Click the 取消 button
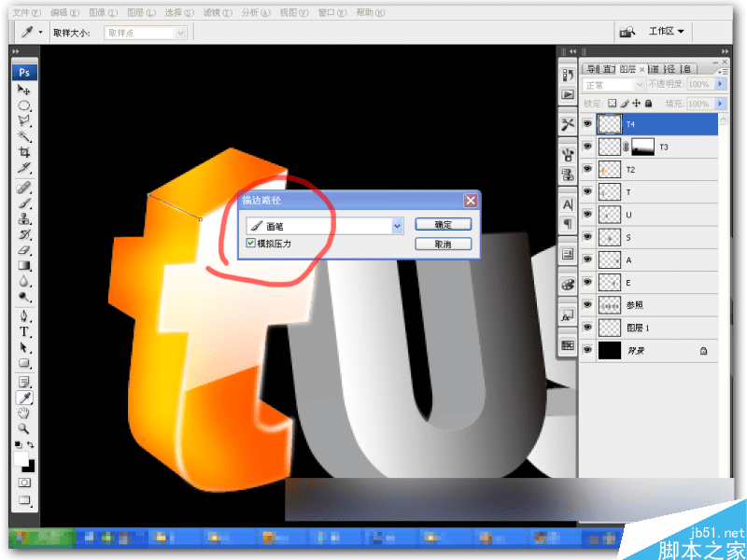Screen dimensions: 747x560 (x=443, y=245)
